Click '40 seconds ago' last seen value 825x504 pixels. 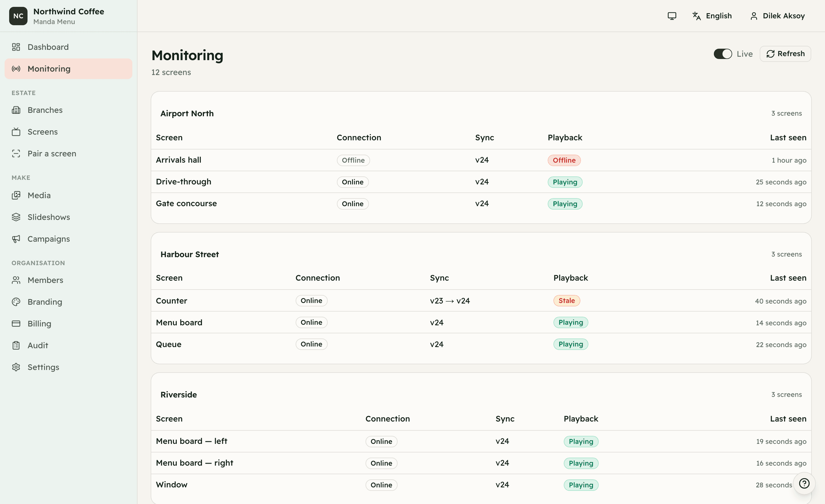click(781, 301)
